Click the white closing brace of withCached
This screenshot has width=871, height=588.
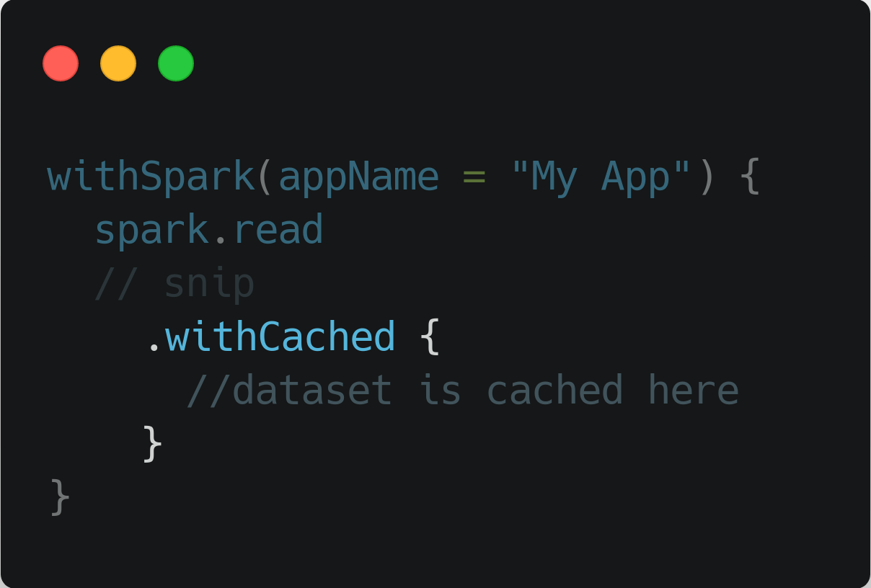click(152, 443)
